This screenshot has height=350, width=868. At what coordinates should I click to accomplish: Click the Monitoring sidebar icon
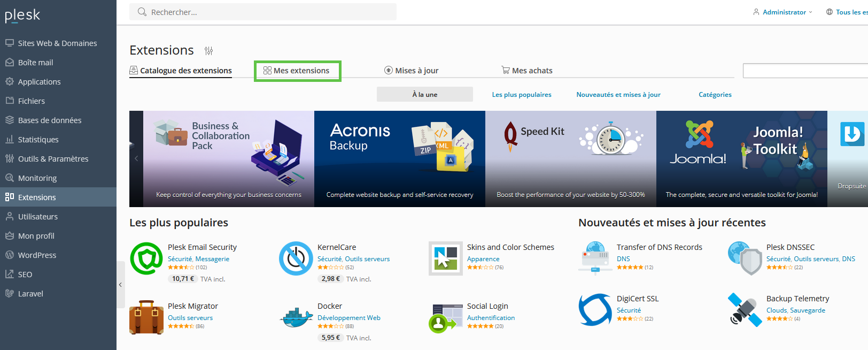10,178
